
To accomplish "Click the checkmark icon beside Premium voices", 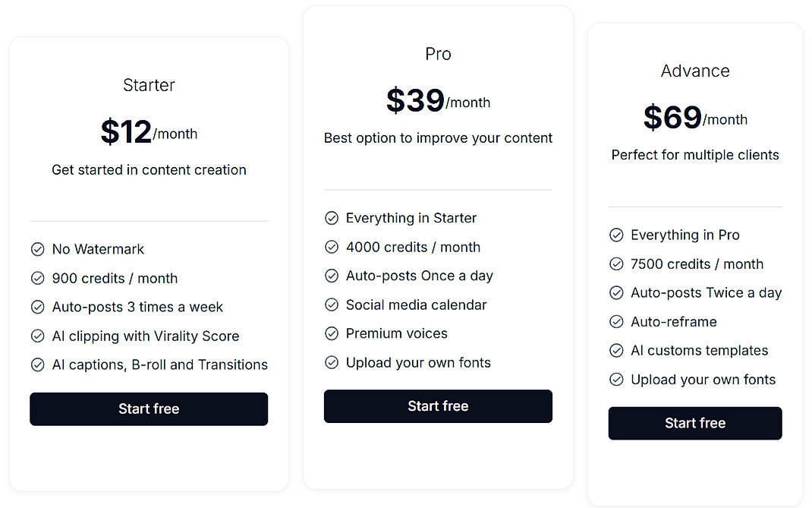I will coord(332,333).
